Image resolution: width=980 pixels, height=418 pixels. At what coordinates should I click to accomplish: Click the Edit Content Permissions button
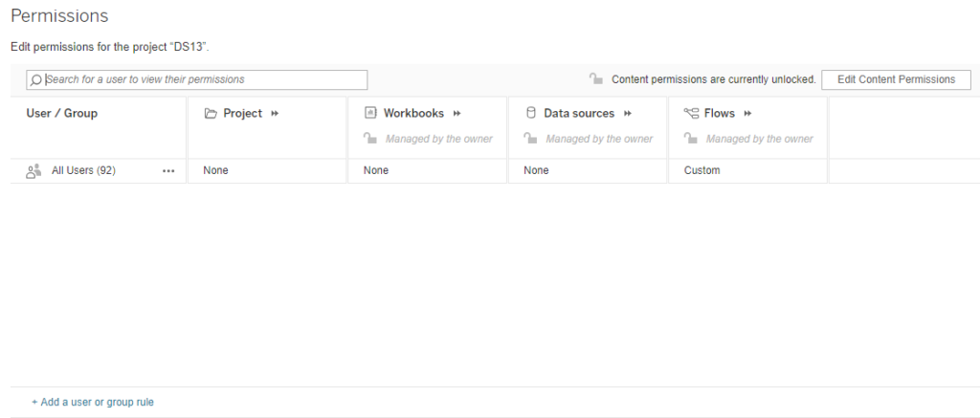click(896, 79)
